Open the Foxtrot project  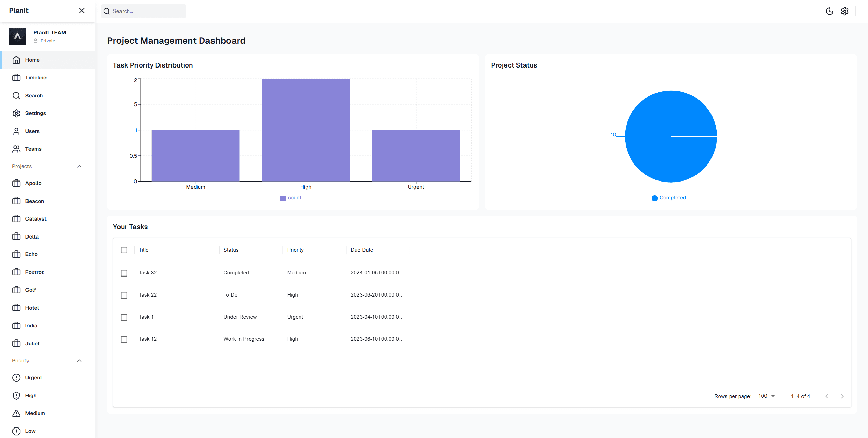pyautogui.click(x=48, y=272)
